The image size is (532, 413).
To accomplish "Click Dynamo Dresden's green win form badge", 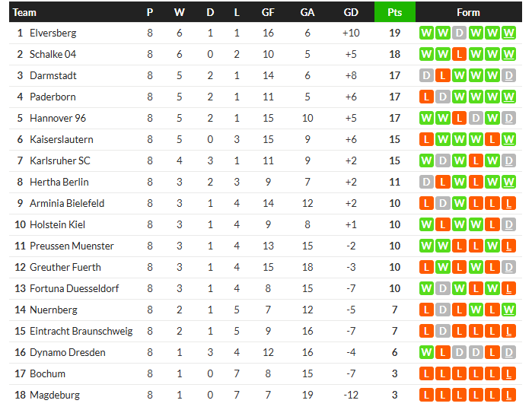I will coord(426,352).
